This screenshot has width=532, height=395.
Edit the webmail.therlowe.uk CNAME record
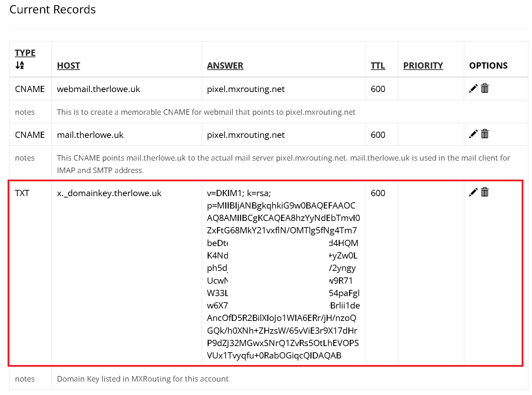tap(473, 89)
